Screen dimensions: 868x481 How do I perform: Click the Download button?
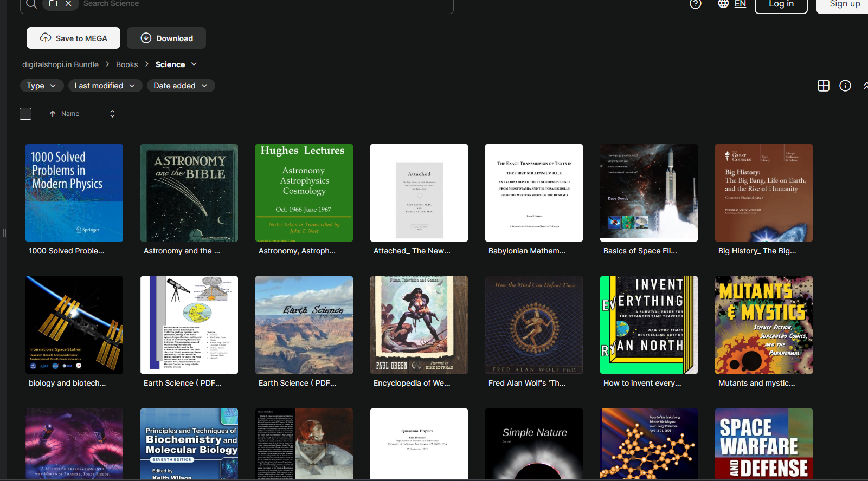pos(166,38)
